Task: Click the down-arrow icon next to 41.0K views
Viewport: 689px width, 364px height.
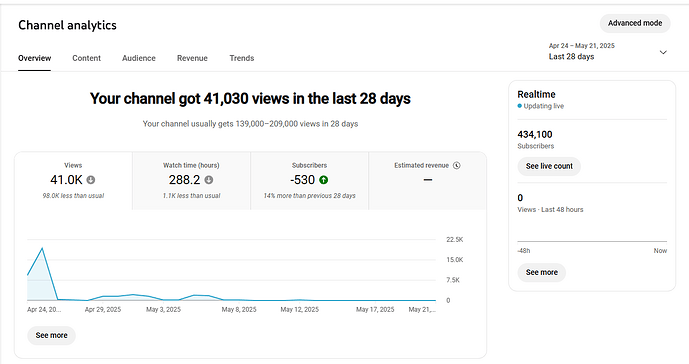Action: [91, 180]
